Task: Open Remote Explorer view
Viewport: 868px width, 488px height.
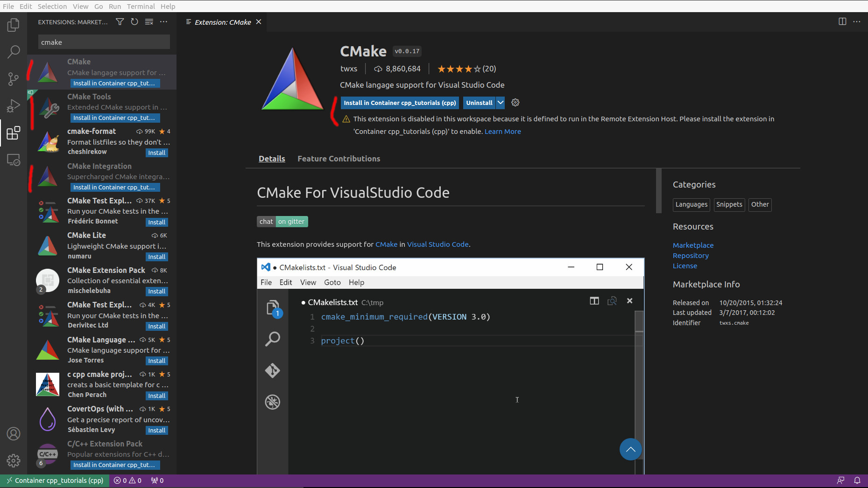Action: [x=14, y=160]
